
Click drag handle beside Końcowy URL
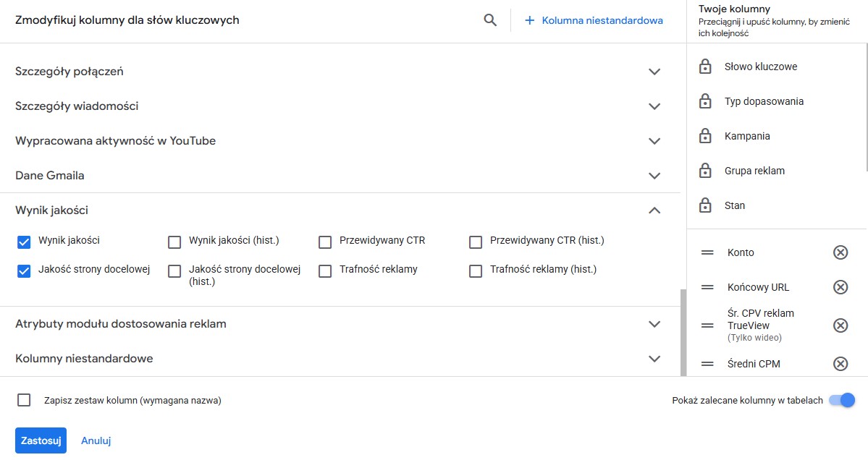coord(707,288)
